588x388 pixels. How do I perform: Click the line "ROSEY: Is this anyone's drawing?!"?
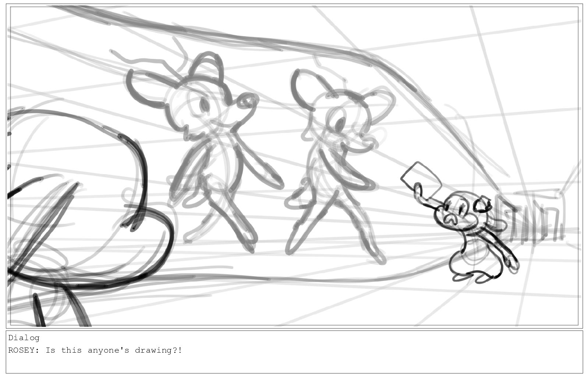click(x=95, y=350)
